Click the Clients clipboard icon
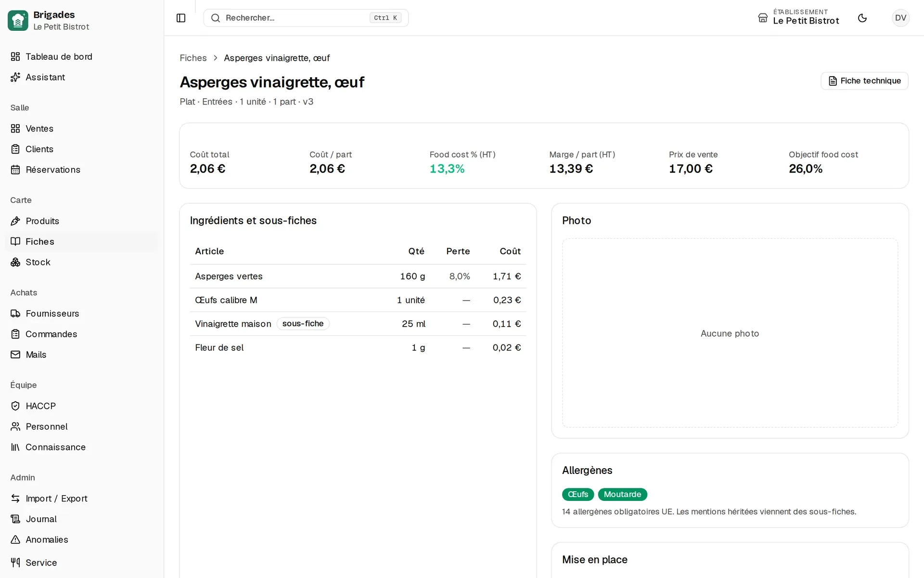924x578 pixels. (x=15, y=149)
